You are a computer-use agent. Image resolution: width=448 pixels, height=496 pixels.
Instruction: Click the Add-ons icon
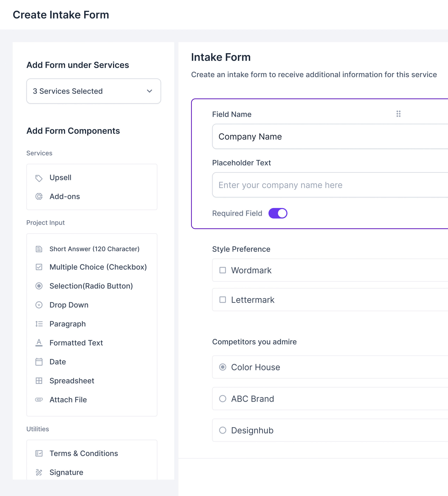pos(39,196)
